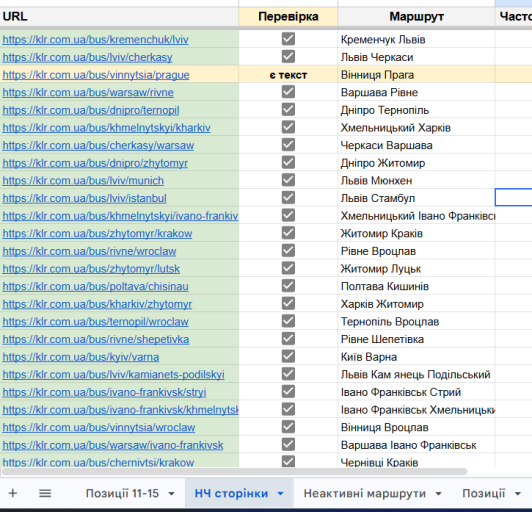
Task: Open dropdown arrow on Позиції 11-15 tab
Action: click(x=172, y=494)
